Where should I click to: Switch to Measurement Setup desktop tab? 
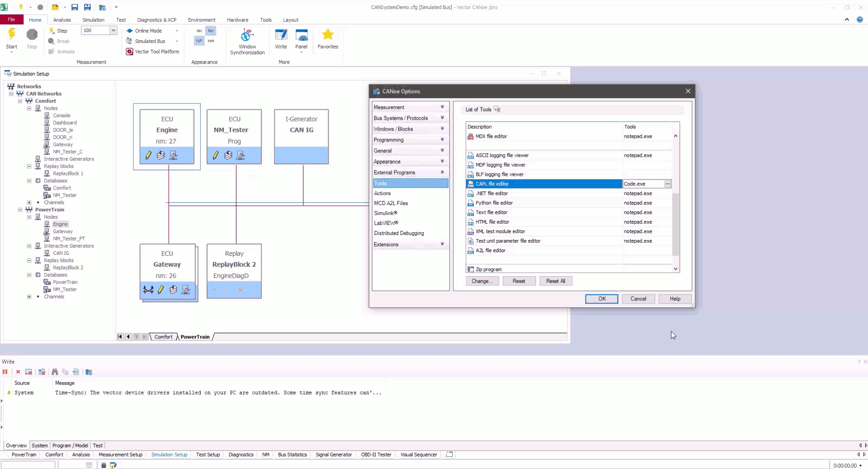point(120,455)
